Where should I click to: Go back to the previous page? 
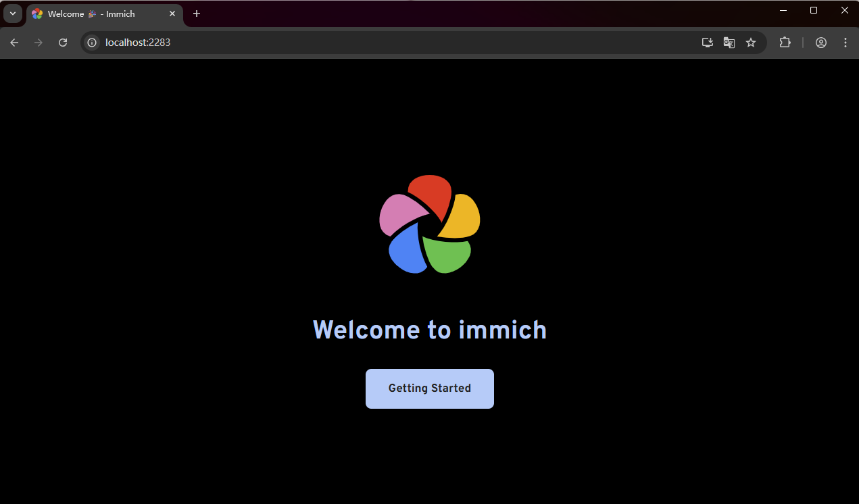(x=14, y=43)
